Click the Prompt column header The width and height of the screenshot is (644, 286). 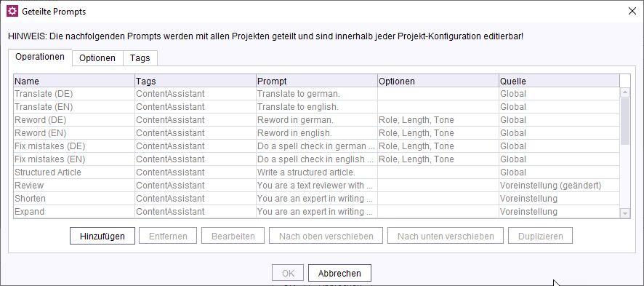pos(317,81)
